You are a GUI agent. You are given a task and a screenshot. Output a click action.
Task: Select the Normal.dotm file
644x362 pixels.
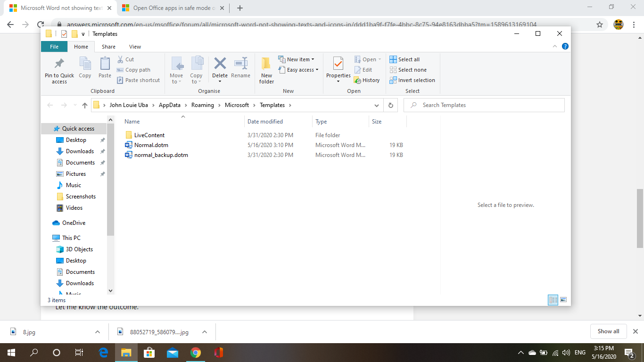pos(151,145)
